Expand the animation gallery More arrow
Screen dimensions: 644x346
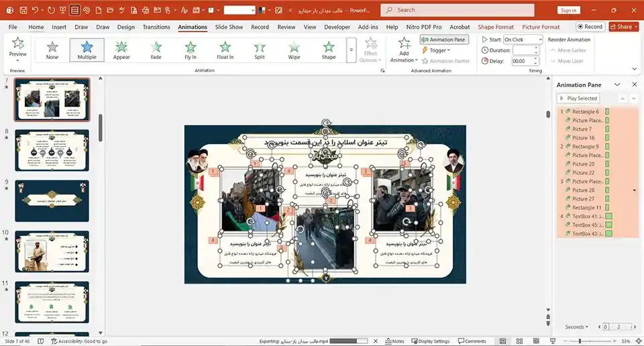point(351,50)
